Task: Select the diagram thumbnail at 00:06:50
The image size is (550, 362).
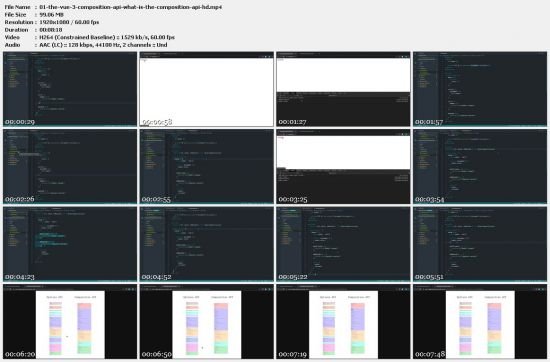Action: coord(207,322)
